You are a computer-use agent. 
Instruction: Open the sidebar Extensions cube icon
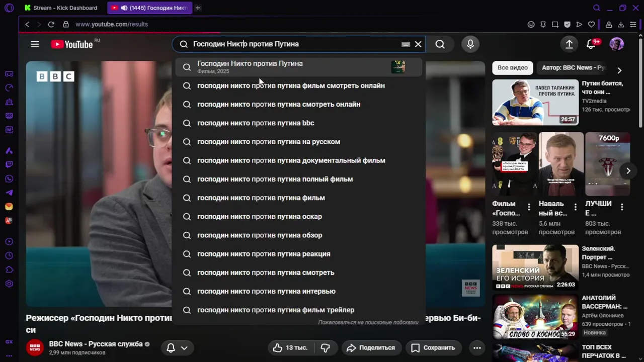click(9, 270)
